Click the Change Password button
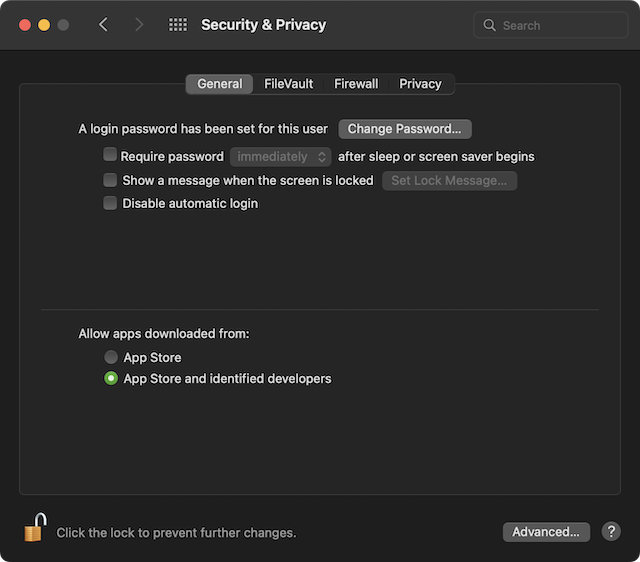 404,129
